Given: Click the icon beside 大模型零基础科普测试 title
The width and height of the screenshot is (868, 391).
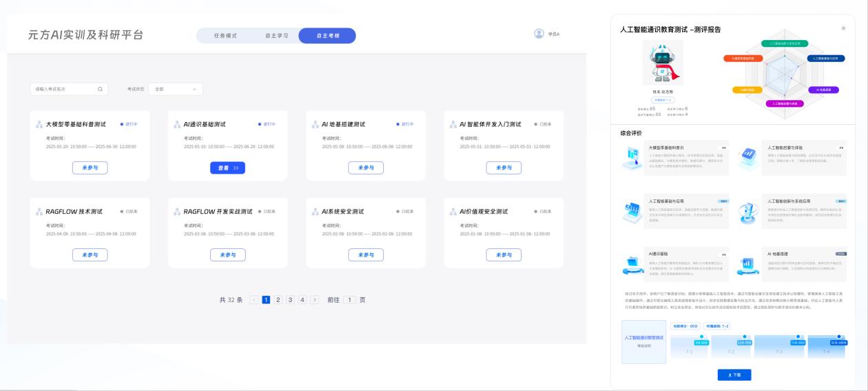Looking at the screenshot, I should (39, 125).
